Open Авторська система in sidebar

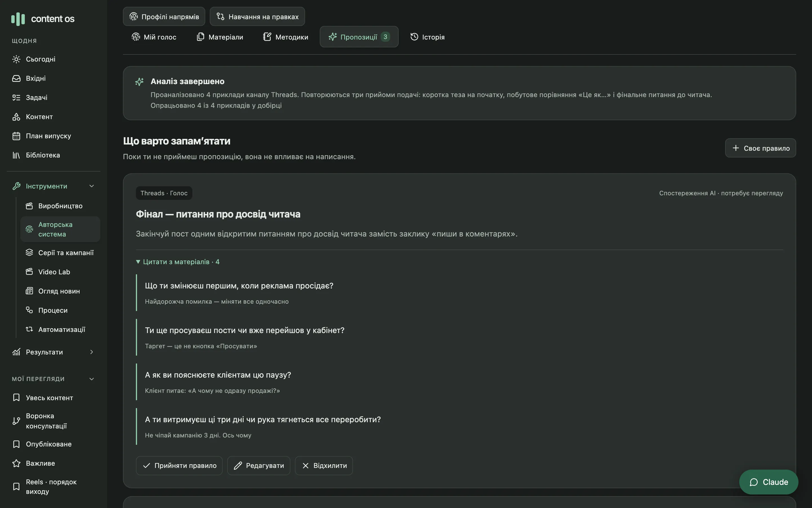[x=60, y=229]
